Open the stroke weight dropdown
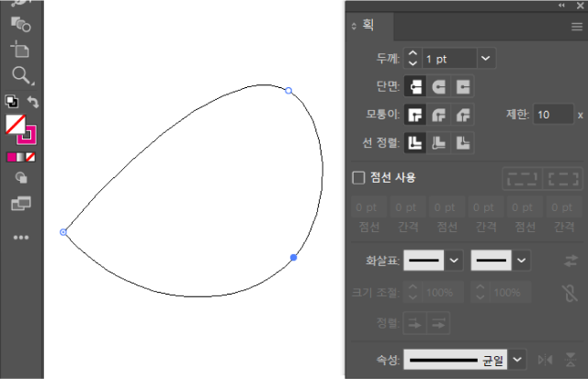Screen dimensions: 588x379 [x=486, y=59]
